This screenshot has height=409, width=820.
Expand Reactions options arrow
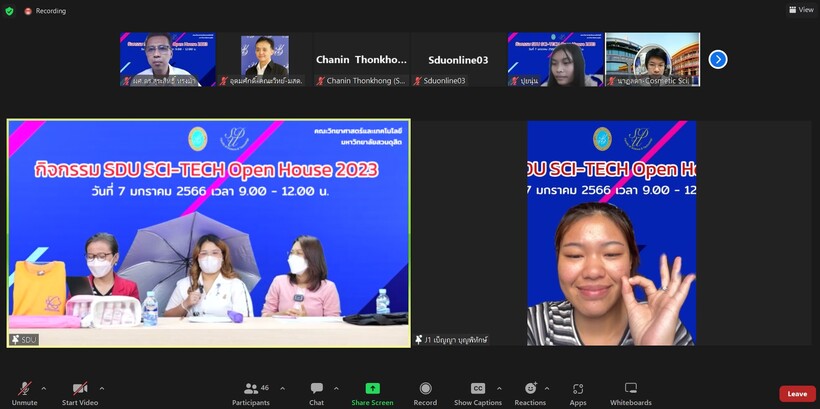coord(547,389)
